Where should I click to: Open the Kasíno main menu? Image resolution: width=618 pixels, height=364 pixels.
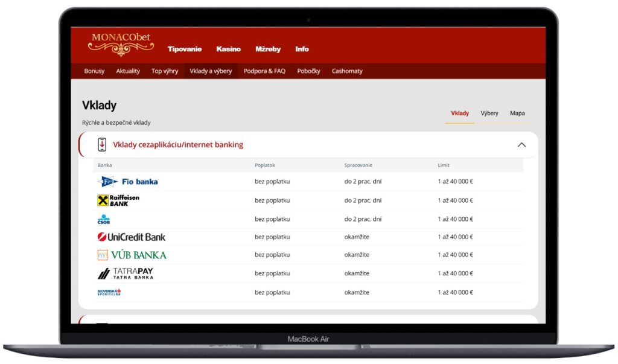point(229,49)
